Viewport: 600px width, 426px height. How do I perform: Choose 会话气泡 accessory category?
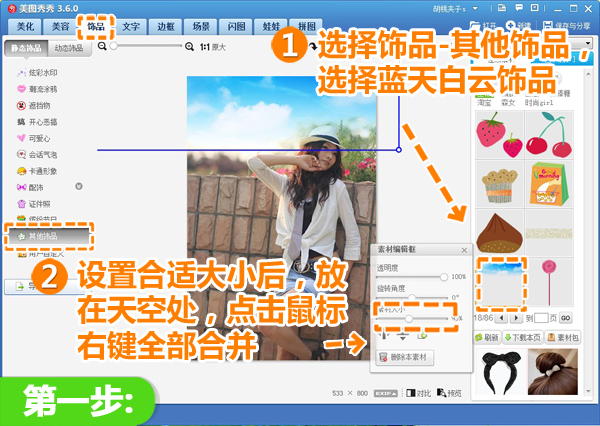38,155
